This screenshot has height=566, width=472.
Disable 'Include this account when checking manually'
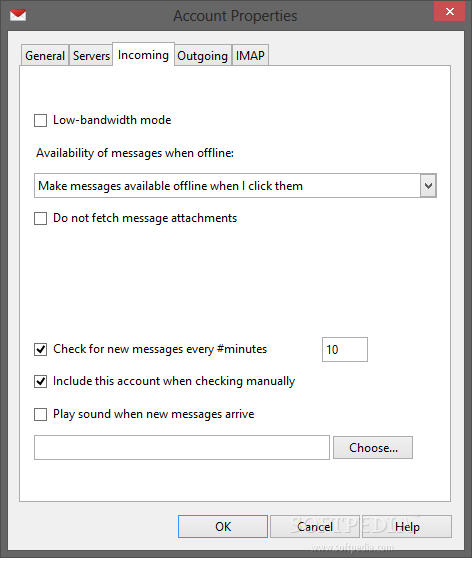click(40, 382)
